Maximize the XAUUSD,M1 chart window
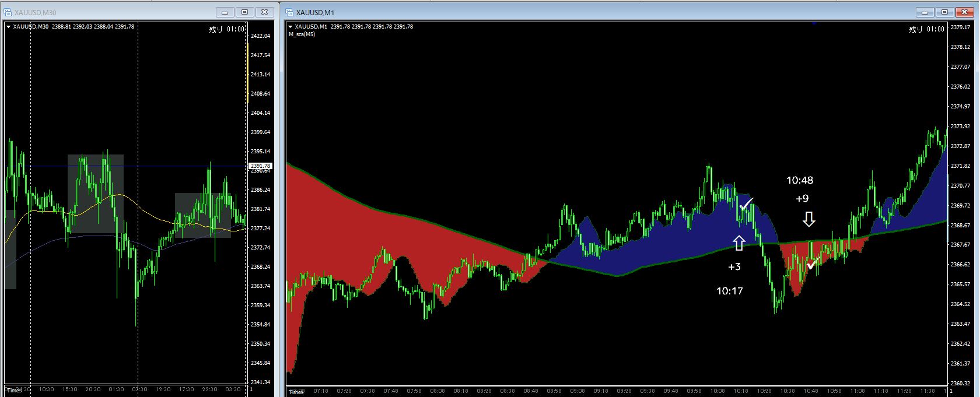 point(945,12)
